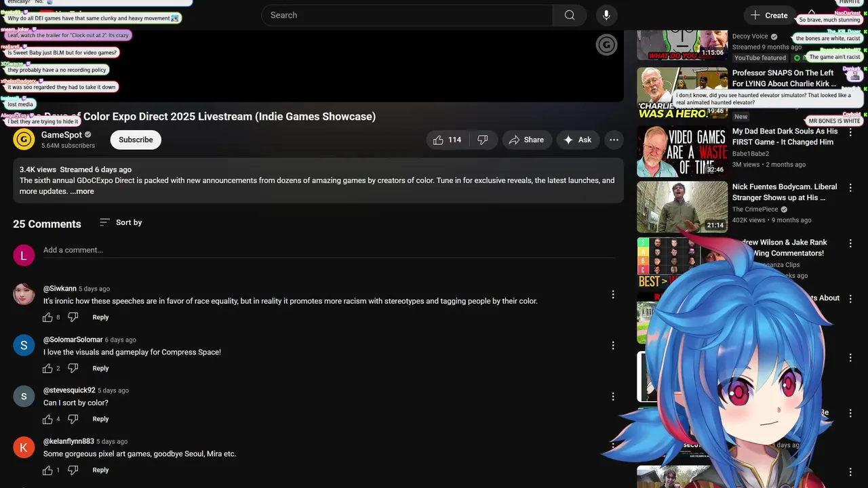Dislike @kelanflynn883's comment
Image resolution: width=868 pixels, height=488 pixels.
tap(73, 470)
